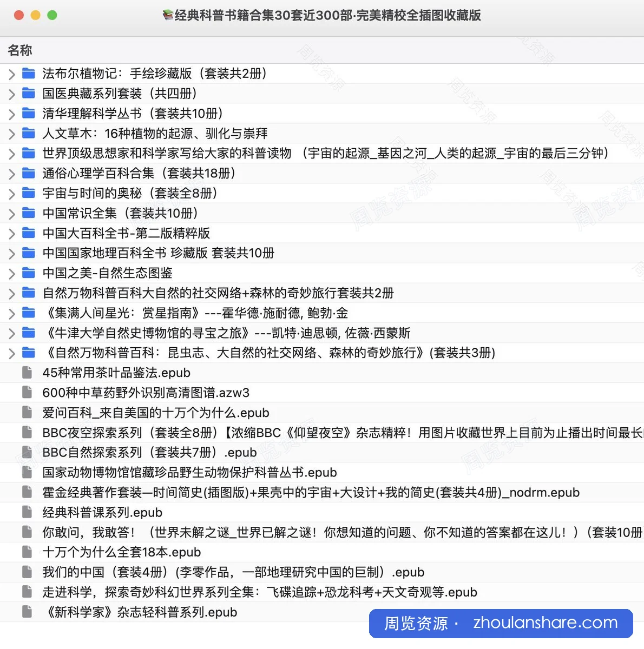Click folder icon of 法布尔植物记
Image resolution: width=644 pixels, height=649 pixels.
(x=28, y=73)
